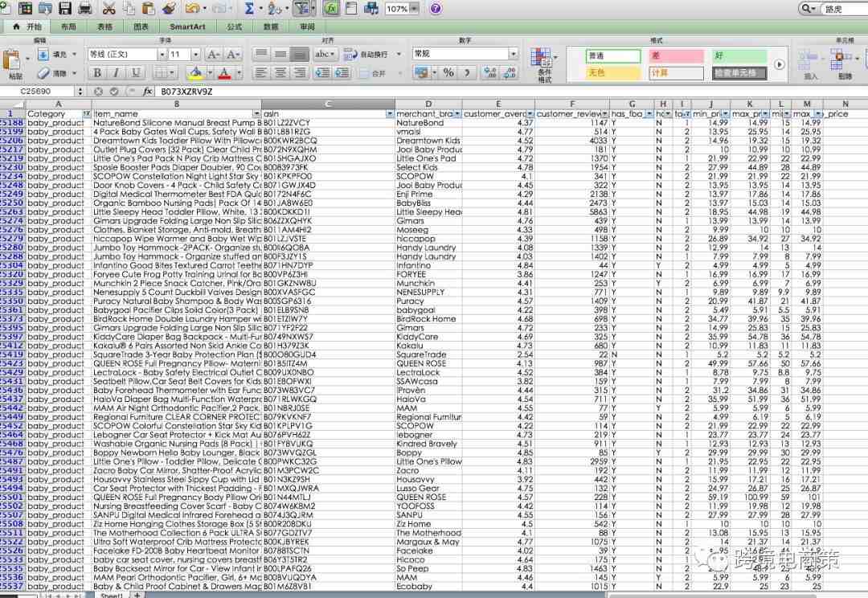This screenshot has height=598, width=868.
Task: Click the yellow fill color button
Action: [x=194, y=72]
